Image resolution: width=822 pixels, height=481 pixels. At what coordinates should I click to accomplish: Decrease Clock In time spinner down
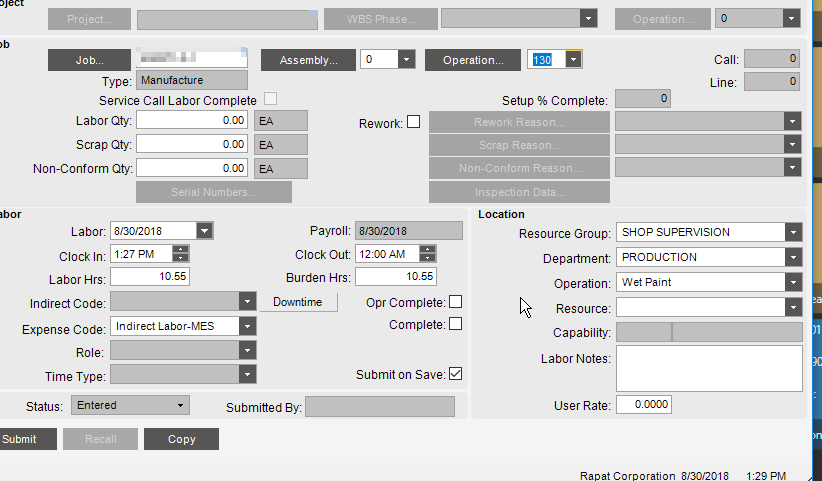pyautogui.click(x=180, y=258)
